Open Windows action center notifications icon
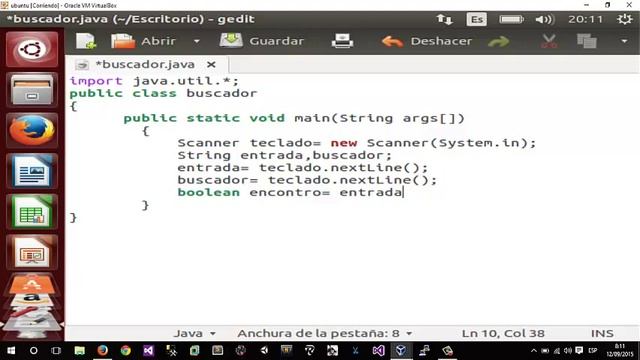Viewport: 640px width, 360px height. point(579,351)
